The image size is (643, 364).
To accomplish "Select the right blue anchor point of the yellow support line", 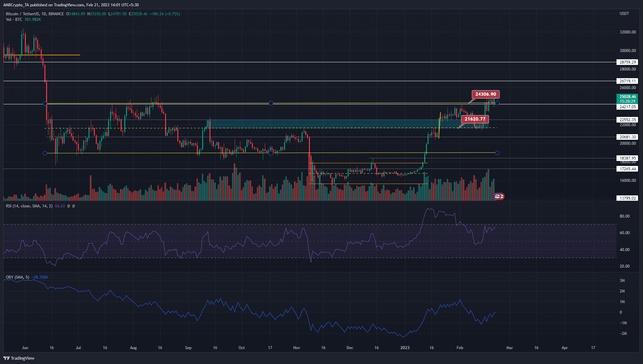I will [497, 153].
